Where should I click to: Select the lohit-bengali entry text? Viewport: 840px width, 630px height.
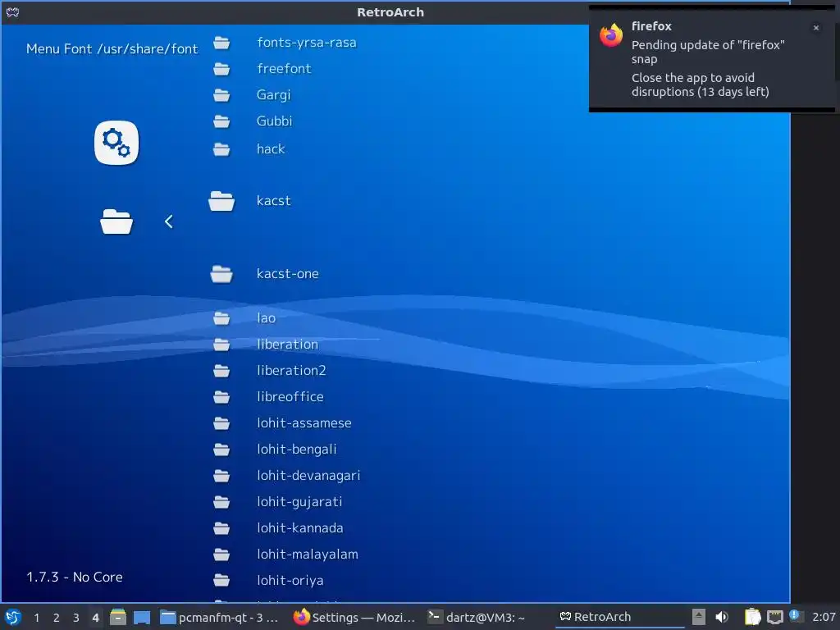pyautogui.click(x=297, y=450)
